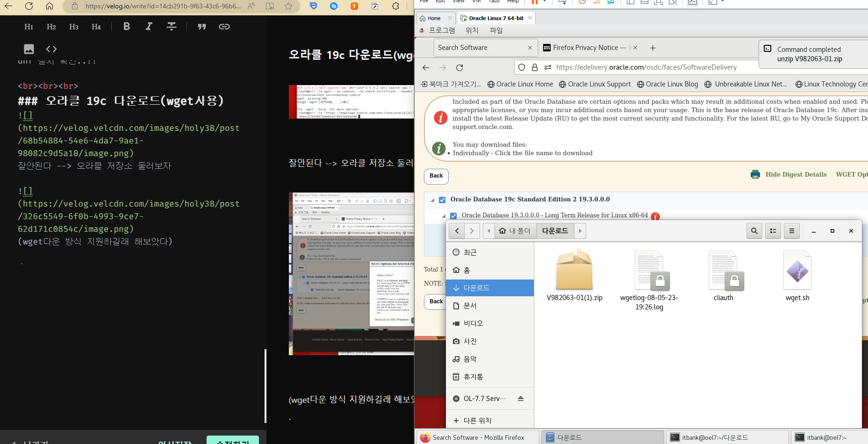Open new Firefox tab with plus
This screenshot has width=868, height=444.
[x=653, y=48]
